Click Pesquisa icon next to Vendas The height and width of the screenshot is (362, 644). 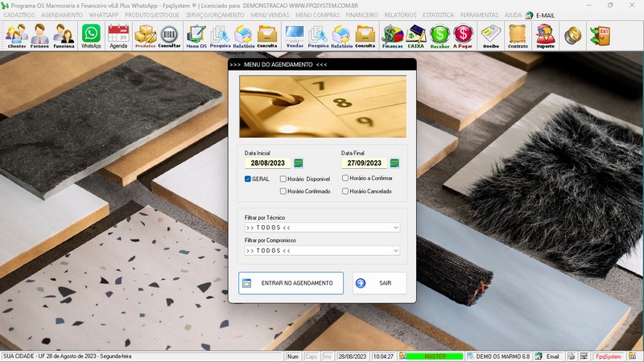click(318, 35)
